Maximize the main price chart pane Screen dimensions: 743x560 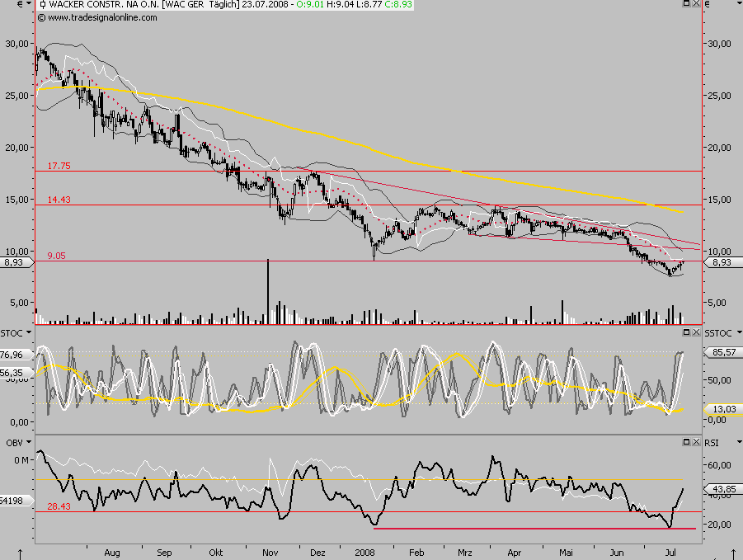686,5
